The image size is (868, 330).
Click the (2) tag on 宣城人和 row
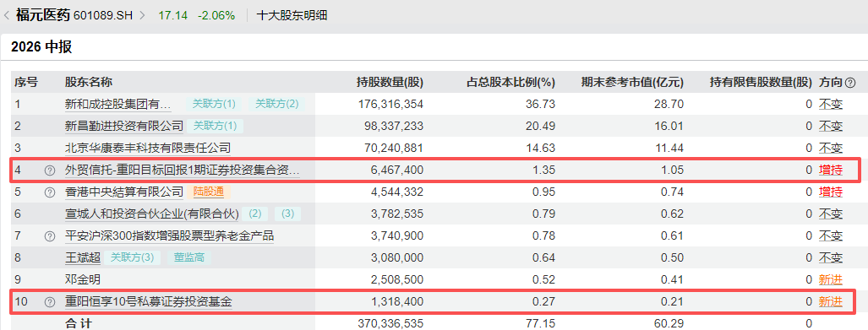[x=255, y=214]
